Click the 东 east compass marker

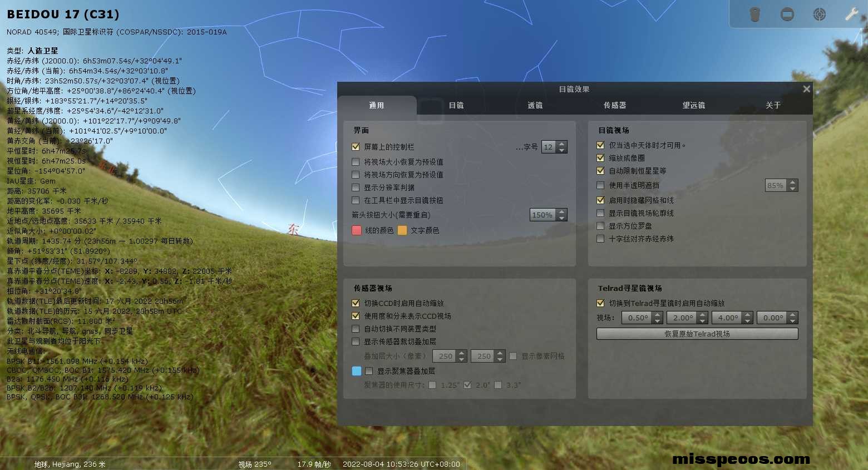[x=293, y=229]
